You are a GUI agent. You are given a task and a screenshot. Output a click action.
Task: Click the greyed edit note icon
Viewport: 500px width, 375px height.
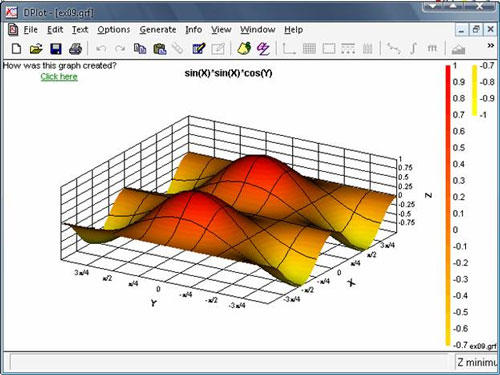[x=218, y=49]
